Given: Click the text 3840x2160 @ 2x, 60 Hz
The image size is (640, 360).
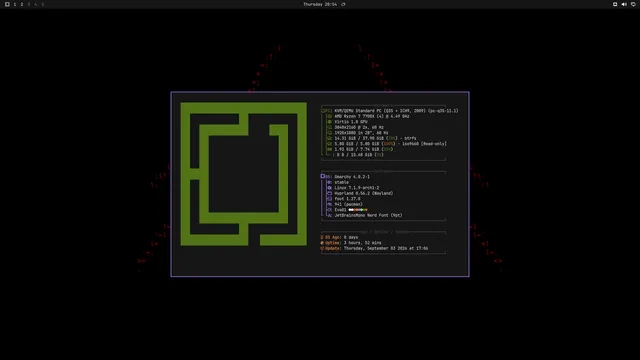Looking at the screenshot, I should [359, 127].
